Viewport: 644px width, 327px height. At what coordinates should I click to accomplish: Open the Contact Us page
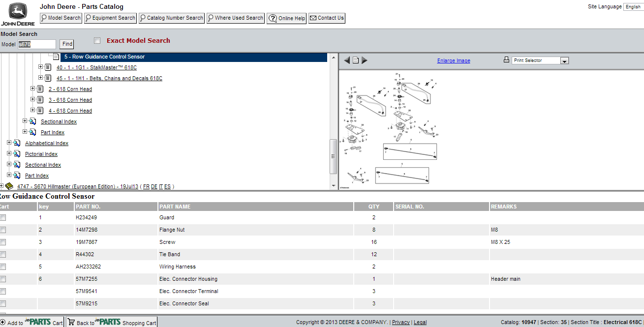pyautogui.click(x=327, y=18)
